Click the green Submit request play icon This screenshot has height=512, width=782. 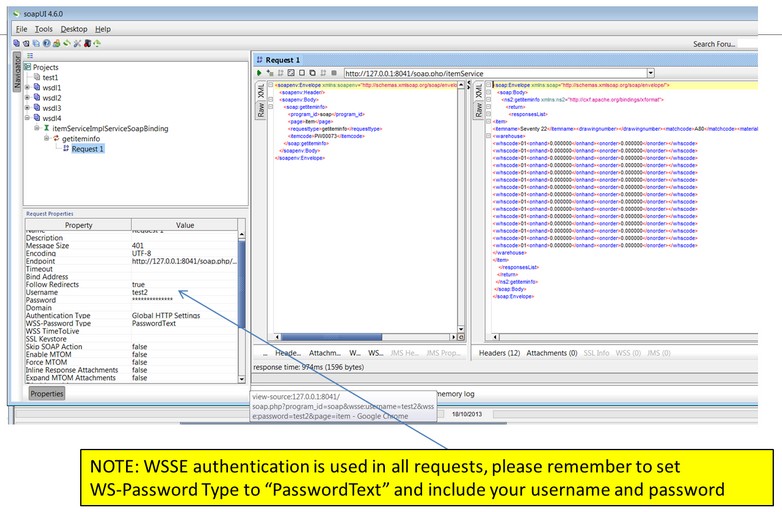coord(260,73)
